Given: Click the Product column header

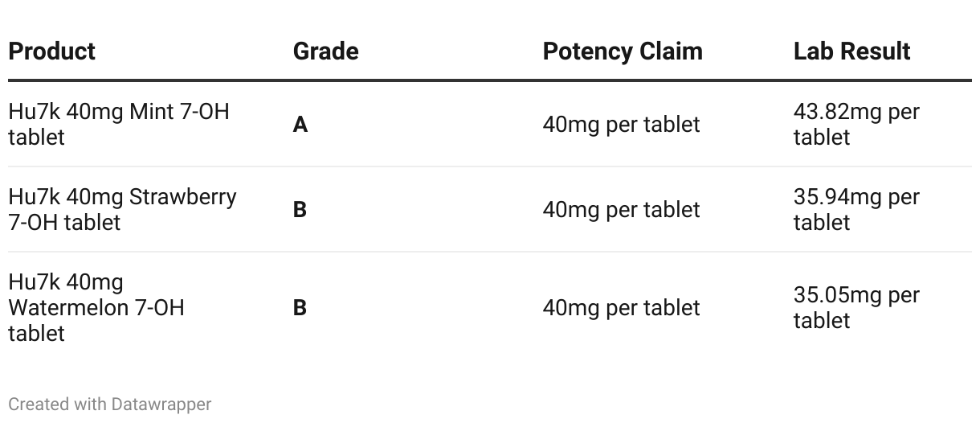Looking at the screenshot, I should point(51,51).
